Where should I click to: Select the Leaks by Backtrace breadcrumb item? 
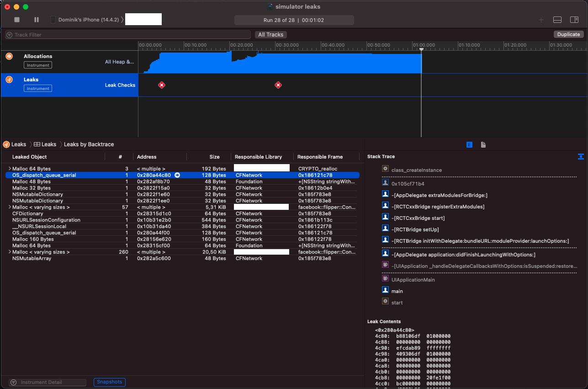tap(88, 144)
